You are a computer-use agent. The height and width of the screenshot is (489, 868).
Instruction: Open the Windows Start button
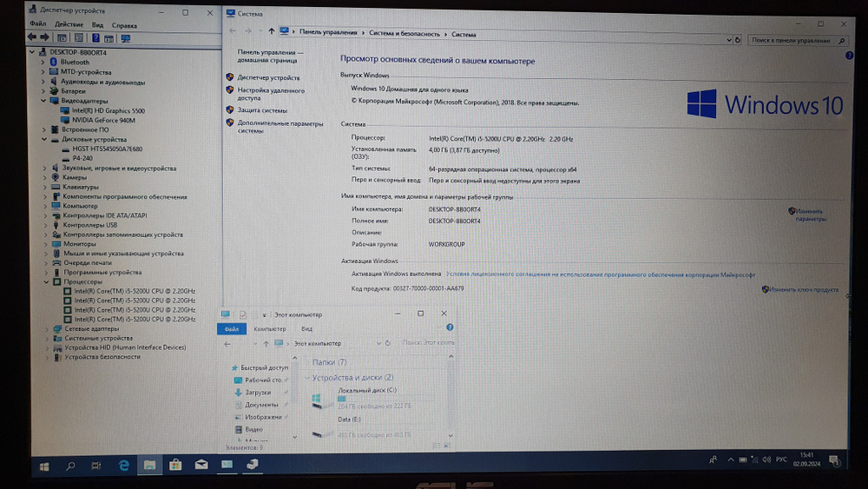coord(44,466)
